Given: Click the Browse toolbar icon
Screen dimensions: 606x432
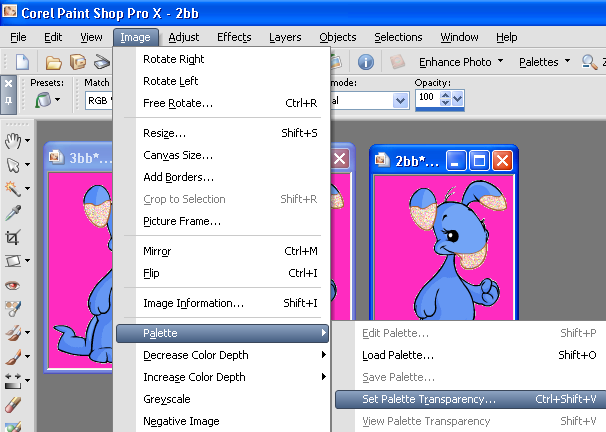Looking at the screenshot, I should tap(78, 62).
